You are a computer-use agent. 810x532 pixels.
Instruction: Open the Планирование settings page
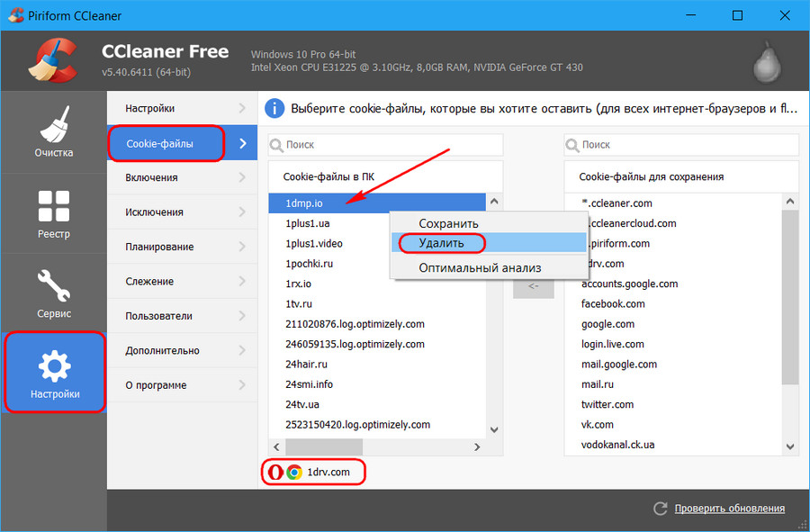181,247
